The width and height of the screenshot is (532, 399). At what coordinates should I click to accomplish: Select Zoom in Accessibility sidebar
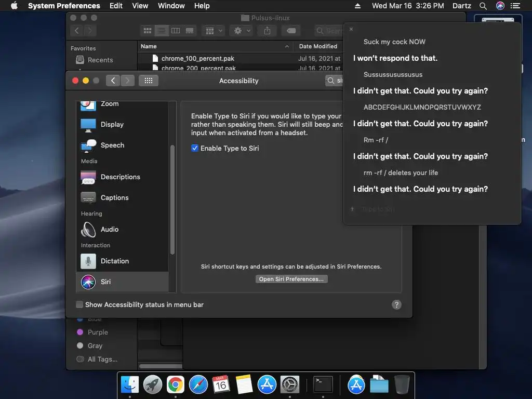click(x=122, y=104)
